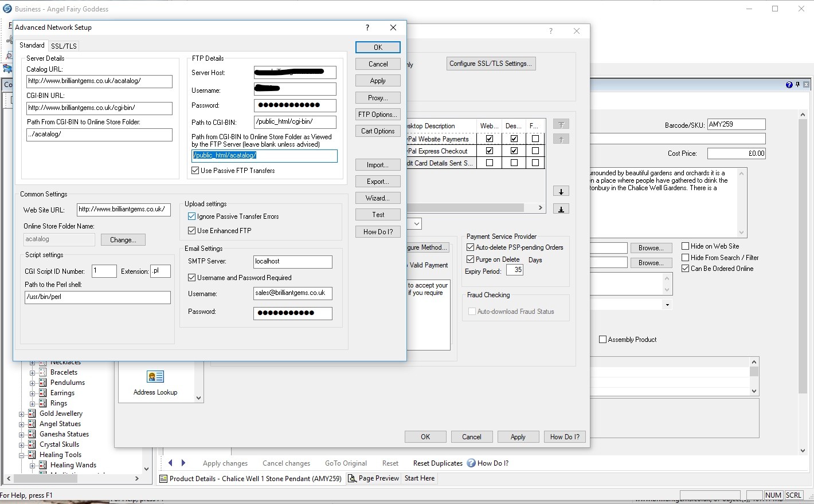Click the Crystal Skulls section icon in tree
The height and width of the screenshot is (504, 814).
click(x=32, y=444)
